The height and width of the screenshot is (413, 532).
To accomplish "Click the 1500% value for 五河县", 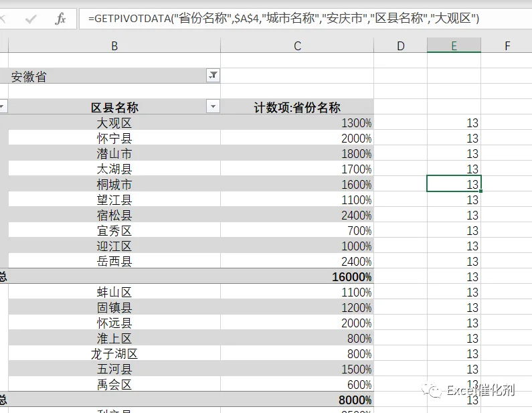I will coord(297,369).
